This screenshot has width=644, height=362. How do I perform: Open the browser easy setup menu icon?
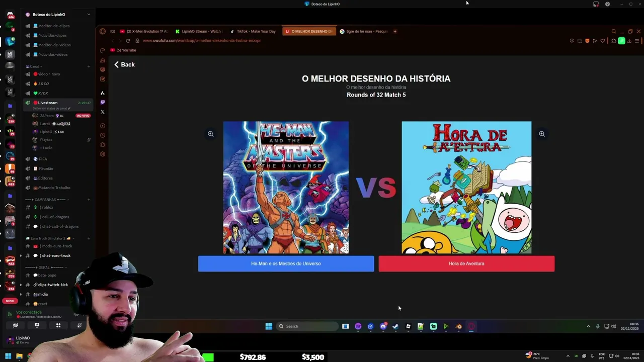638,41
